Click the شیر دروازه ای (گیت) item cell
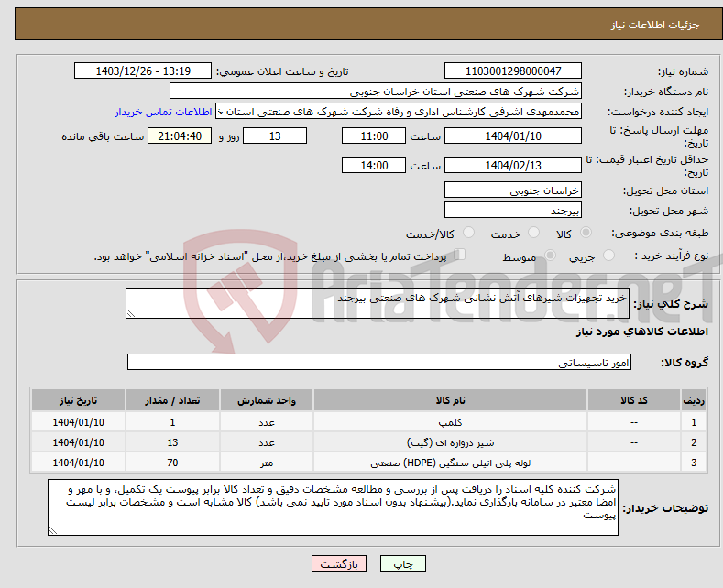Image resolution: width=723 pixels, height=588 pixels. point(450,442)
